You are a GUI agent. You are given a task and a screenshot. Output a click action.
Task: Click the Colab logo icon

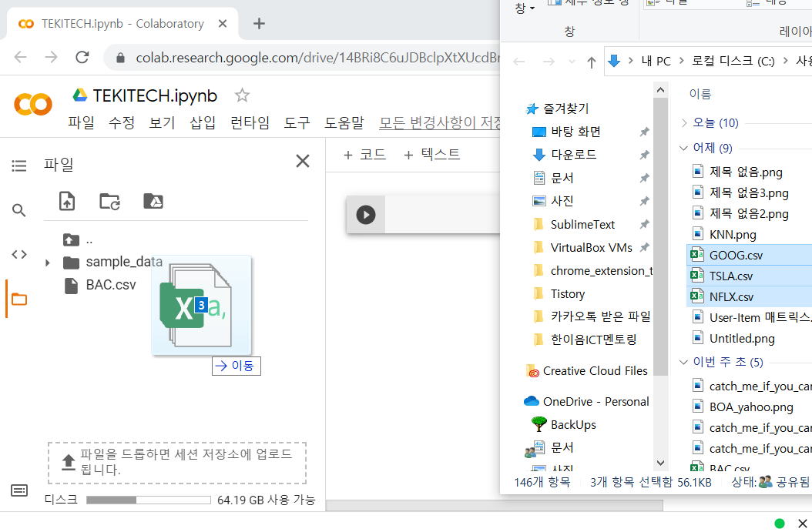click(32, 104)
